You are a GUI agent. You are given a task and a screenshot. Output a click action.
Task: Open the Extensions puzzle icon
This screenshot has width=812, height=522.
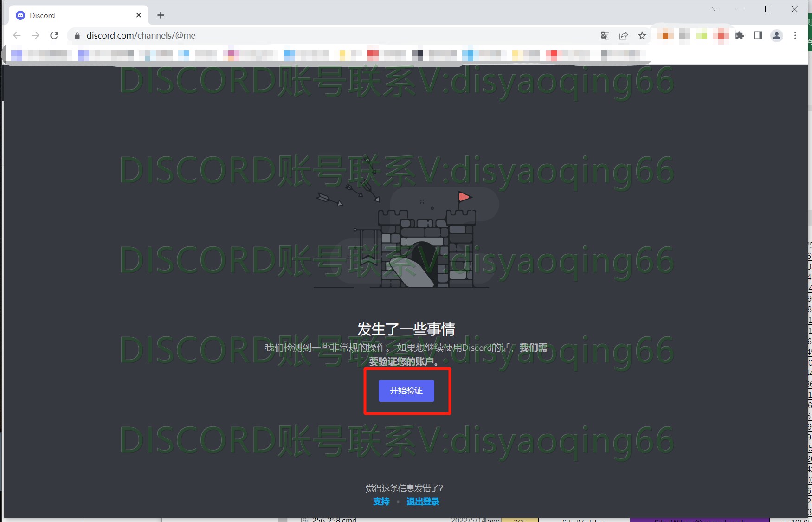tap(740, 36)
